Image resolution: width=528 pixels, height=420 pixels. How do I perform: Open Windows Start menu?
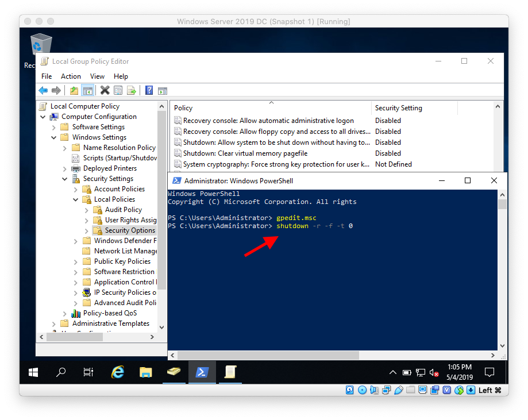(33, 372)
